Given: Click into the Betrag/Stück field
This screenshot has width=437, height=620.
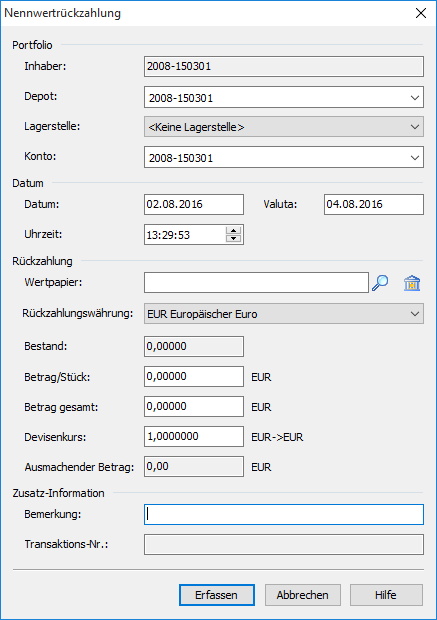Looking at the screenshot, I should pyautogui.click(x=194, y=376).
